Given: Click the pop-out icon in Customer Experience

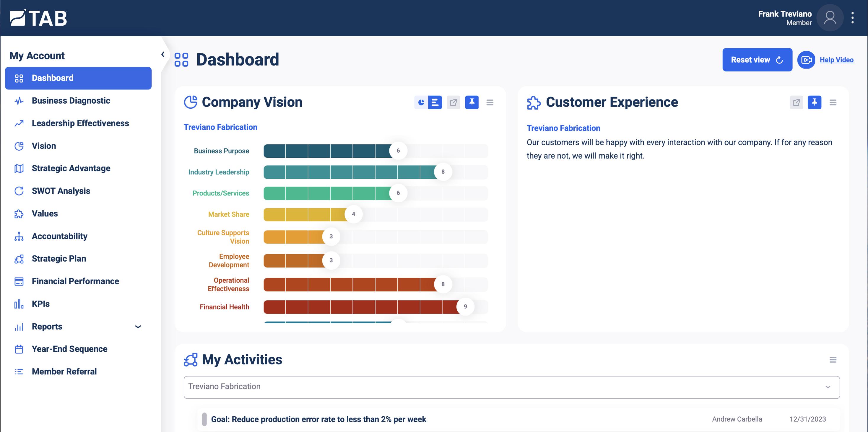Looking at the screenshot, I should 796,102.
